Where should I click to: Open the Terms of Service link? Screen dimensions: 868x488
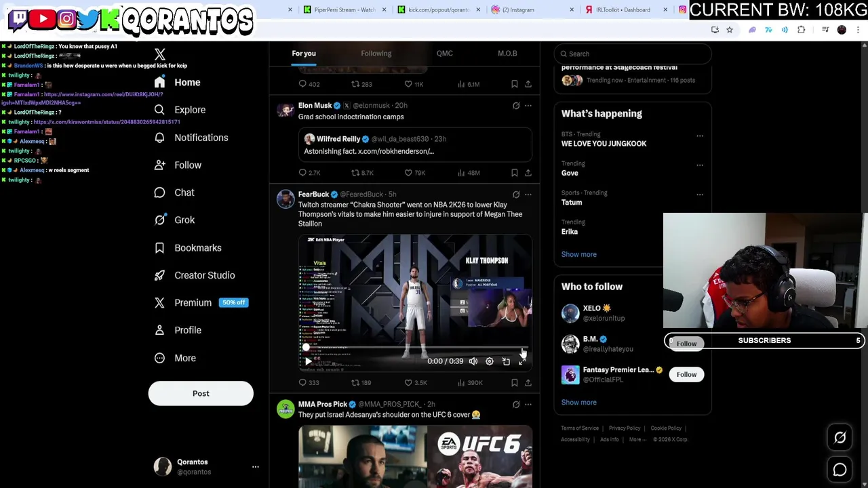coord(580,428)
